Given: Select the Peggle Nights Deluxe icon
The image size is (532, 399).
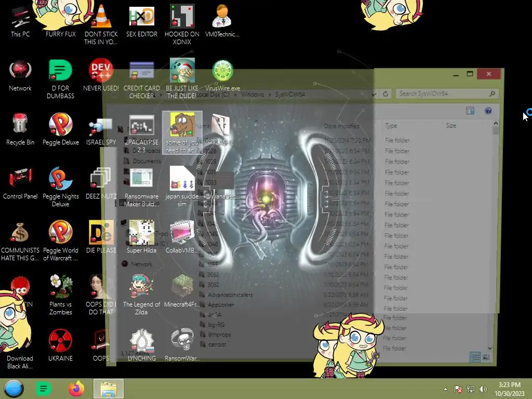Looking at the screenshot, I should (x=61, y=187).
